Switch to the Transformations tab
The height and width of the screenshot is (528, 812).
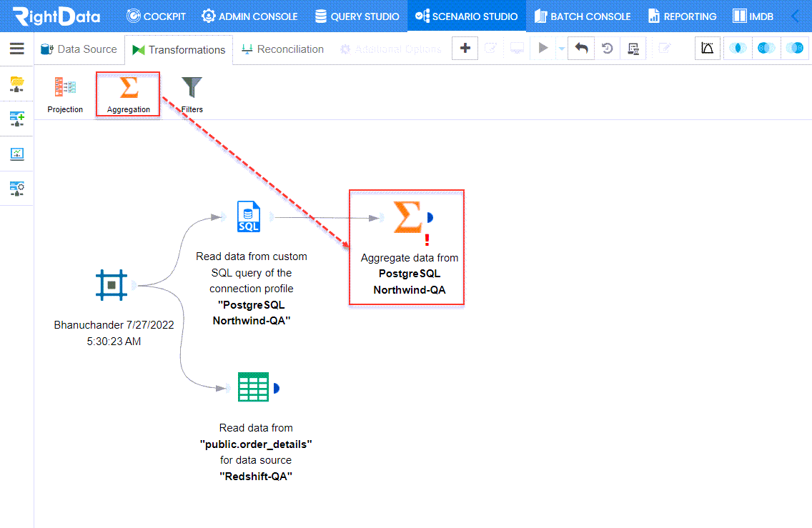pyautogui.click(x=179, y=50)
